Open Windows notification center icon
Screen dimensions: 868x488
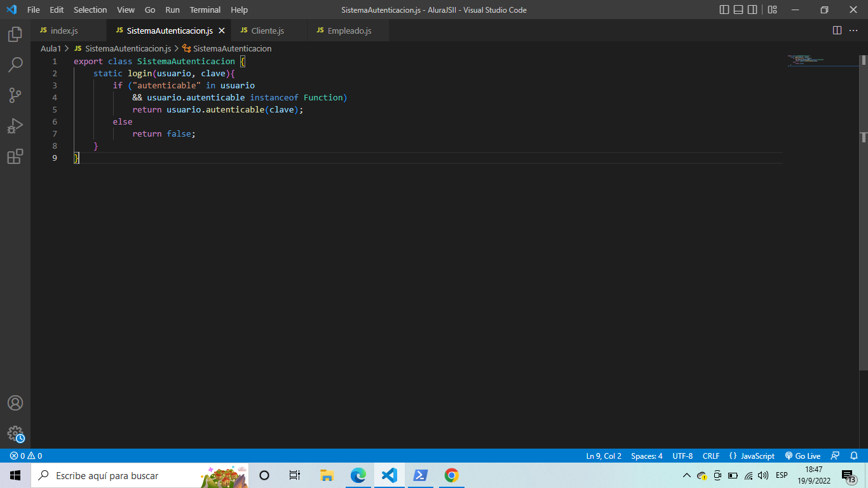click(x=848, y=475)
